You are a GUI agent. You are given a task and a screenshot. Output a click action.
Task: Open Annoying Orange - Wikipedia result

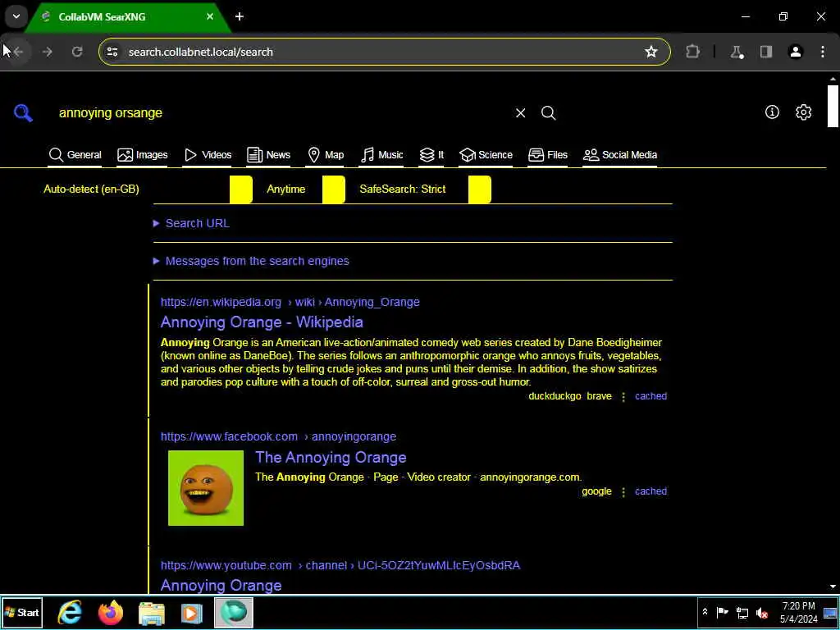pos(262,322)
